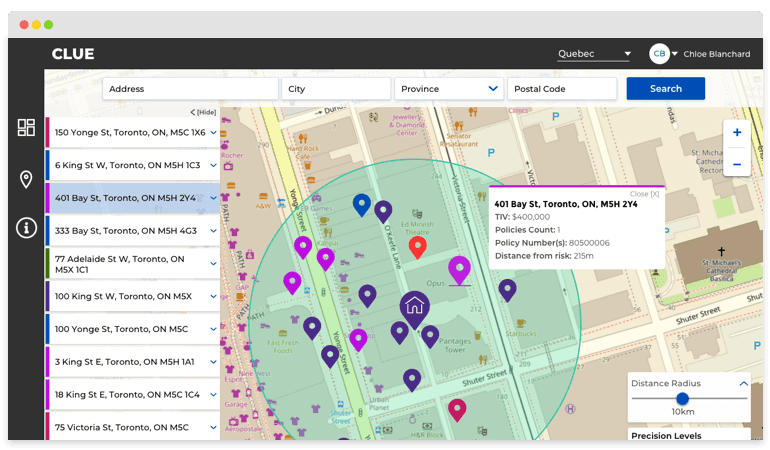Click the location pin icon in sidebar
The height and width of the screenshot is (450, 770).
point(26,179)
